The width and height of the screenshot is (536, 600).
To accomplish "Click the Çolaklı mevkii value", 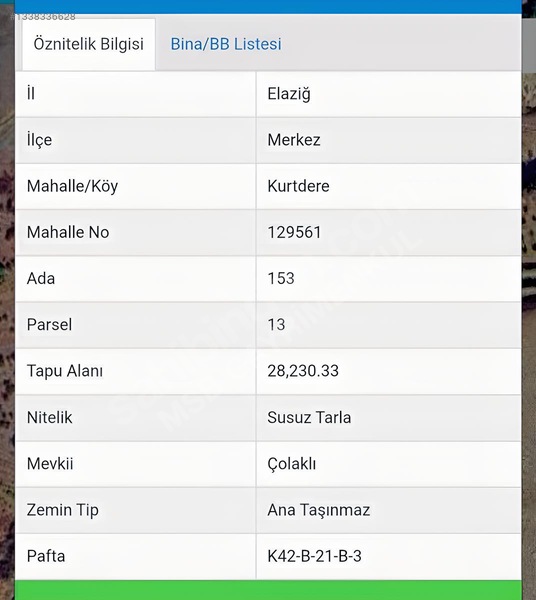I will tap(292, 464).
